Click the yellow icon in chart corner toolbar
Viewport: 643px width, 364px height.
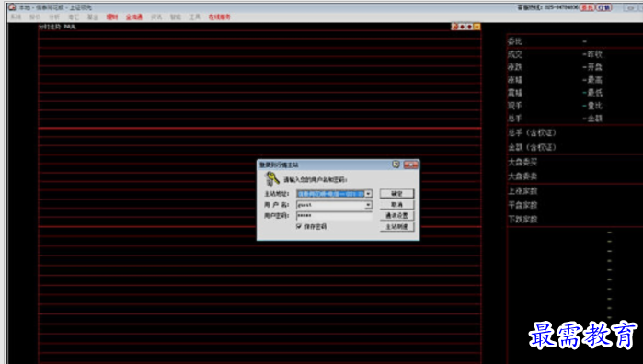[x=477, y=27]
